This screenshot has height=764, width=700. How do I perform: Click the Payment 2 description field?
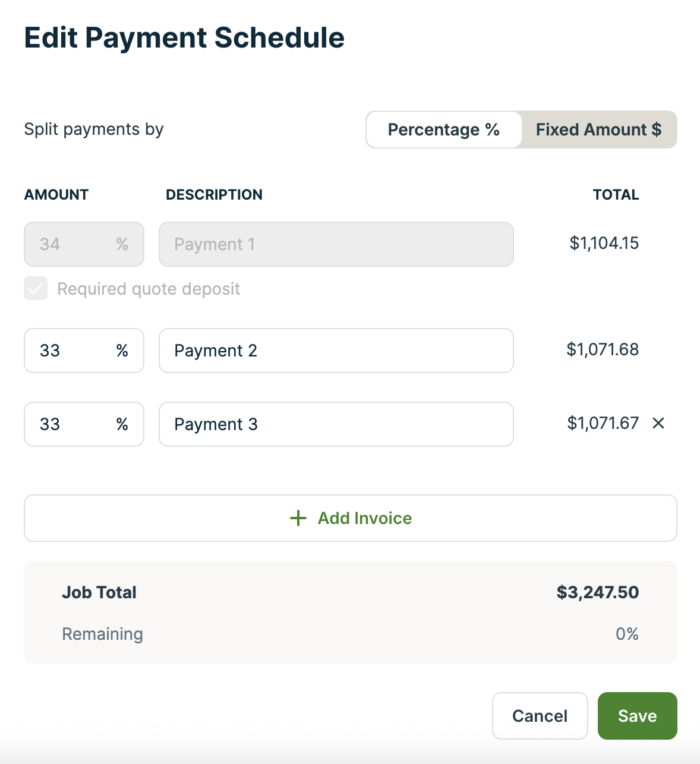(336, 351)
